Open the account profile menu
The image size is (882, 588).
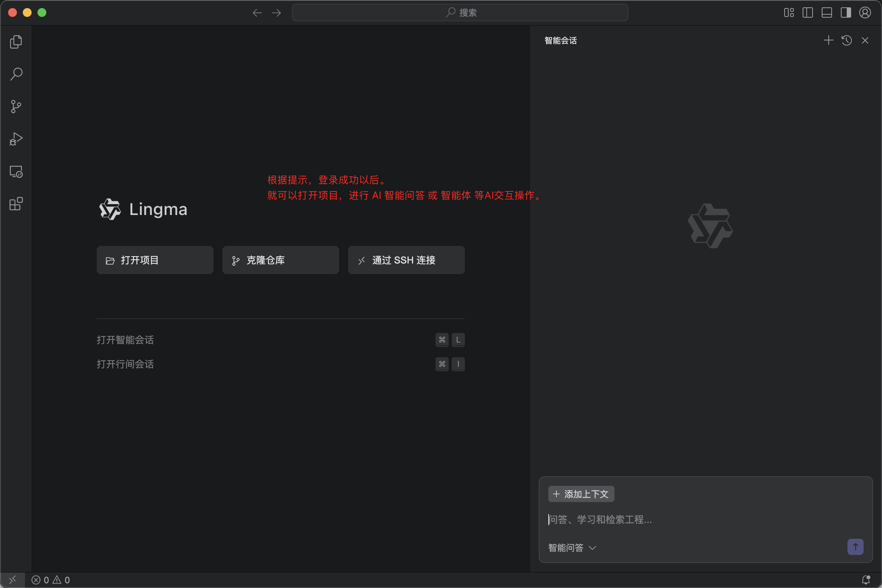coord(865,13)
